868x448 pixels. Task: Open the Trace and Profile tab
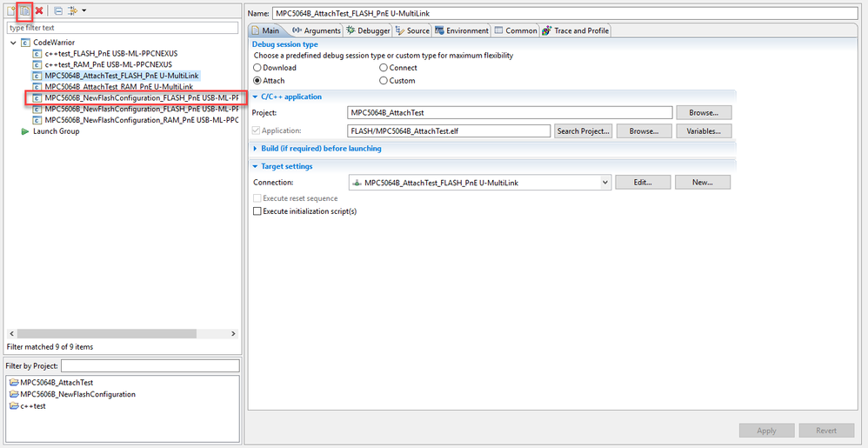575,30
